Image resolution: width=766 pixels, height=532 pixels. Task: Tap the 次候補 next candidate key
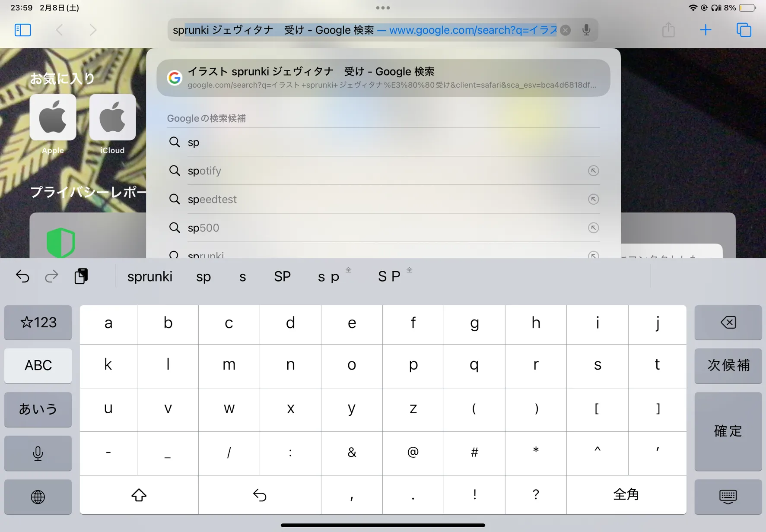728,366
